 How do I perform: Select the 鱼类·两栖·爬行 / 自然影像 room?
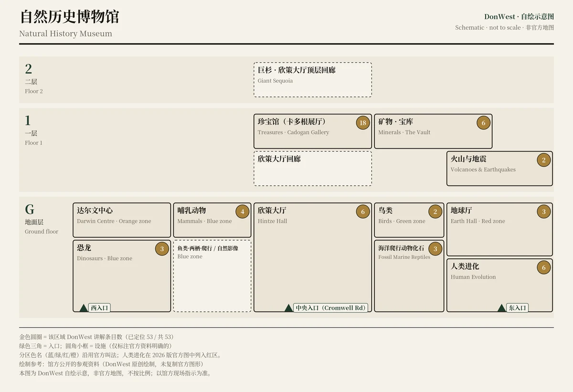[x=212, y=276]
